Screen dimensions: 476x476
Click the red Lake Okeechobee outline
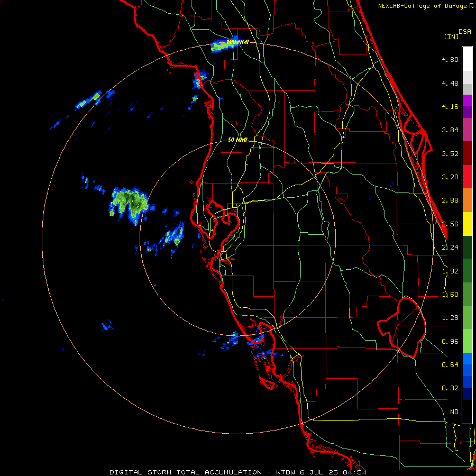[x=402, y=327]
